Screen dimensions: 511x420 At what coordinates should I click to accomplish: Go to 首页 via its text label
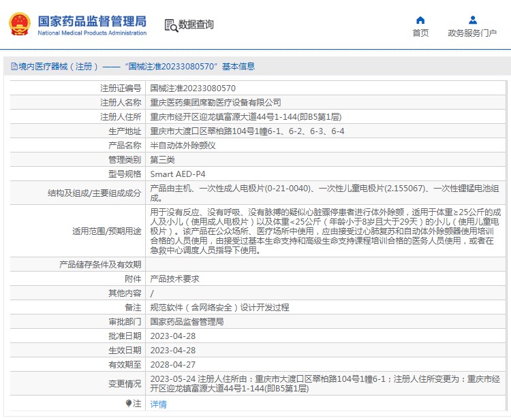[x=420, y=33]
